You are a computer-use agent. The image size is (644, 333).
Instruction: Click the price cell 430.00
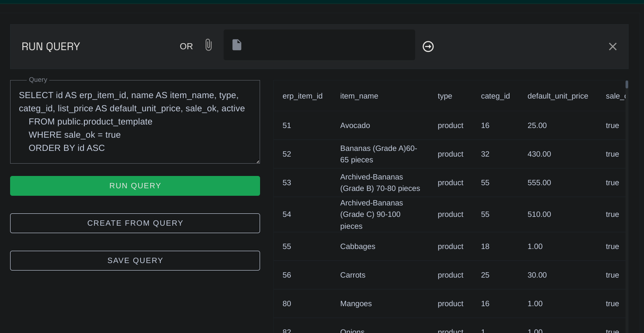click(x=539, y=154)
